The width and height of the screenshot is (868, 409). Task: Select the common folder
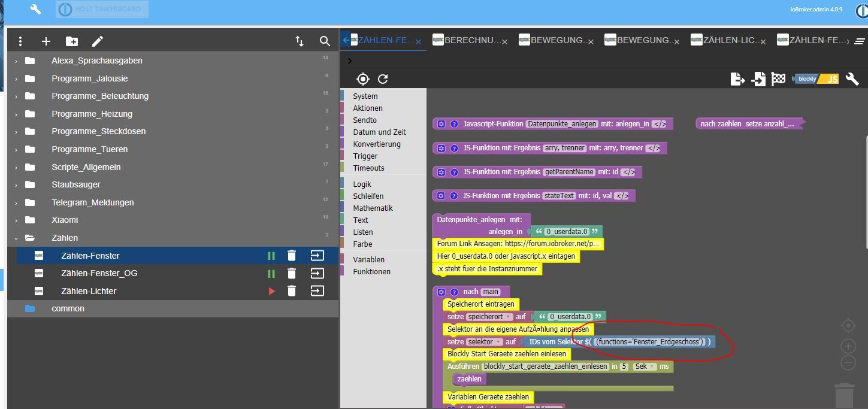pos(173,308)
